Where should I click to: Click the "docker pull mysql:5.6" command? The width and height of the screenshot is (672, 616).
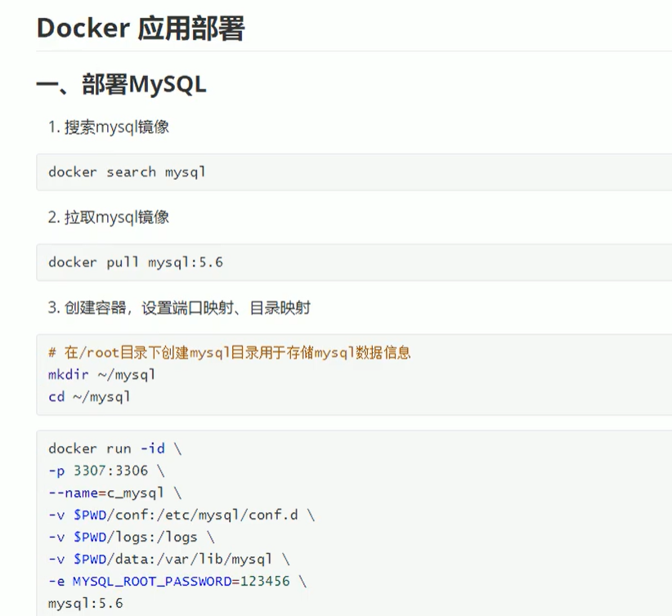pos(136,262)
